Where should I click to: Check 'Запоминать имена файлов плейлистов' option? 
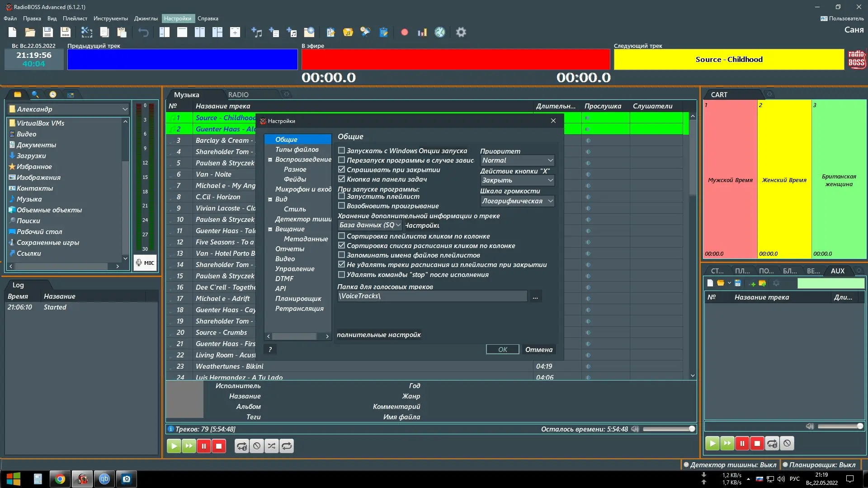coord(342,255)
